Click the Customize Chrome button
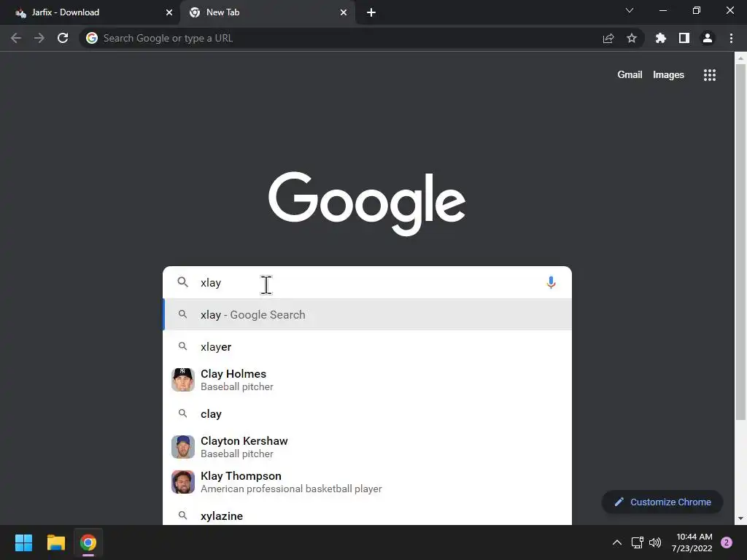This screenshot has height=560, width=747. pos(662,502)
